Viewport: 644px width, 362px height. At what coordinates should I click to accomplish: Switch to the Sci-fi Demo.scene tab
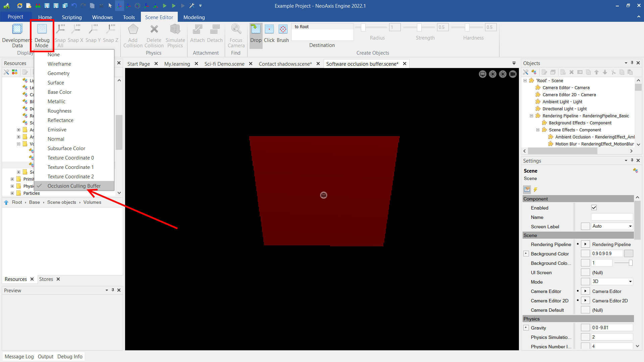tap(224, 64)
